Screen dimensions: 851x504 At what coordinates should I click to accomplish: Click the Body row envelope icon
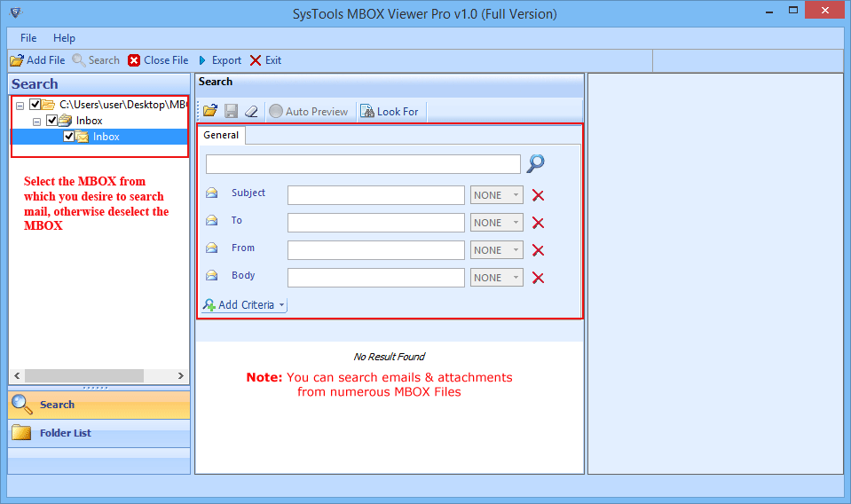click(212, 276)
